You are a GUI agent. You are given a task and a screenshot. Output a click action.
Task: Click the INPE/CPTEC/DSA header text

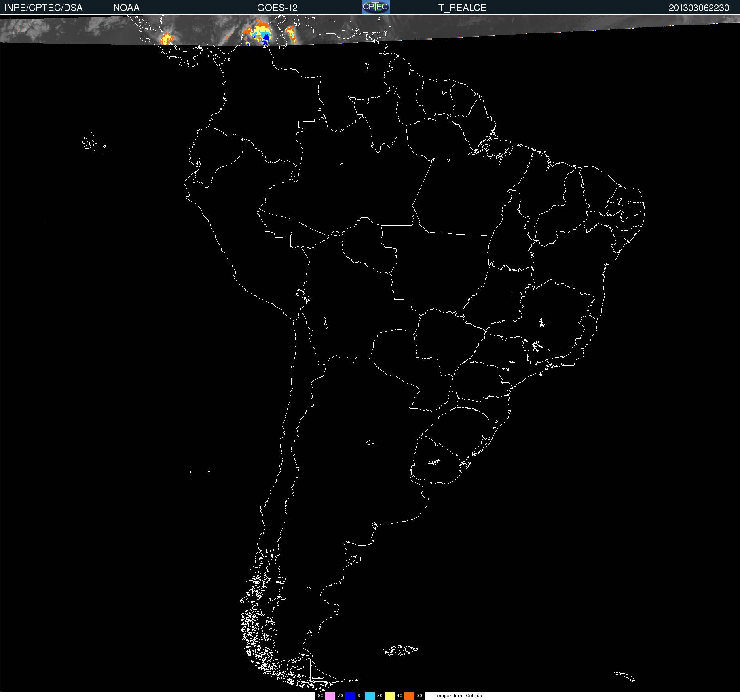(43, 8)
